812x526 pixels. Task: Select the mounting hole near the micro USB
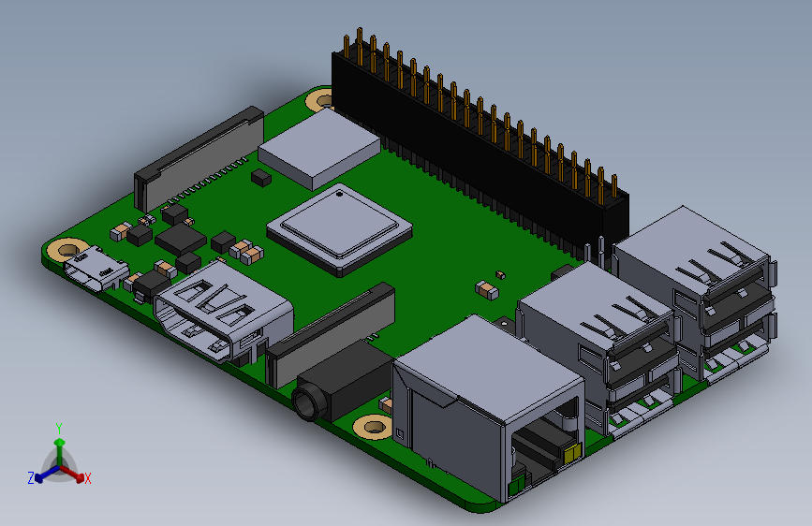(67, 250)
